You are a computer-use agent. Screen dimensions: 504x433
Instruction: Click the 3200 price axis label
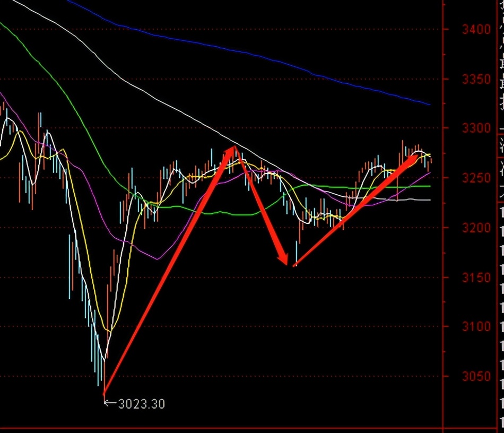pyautogui.click(x=476, y=228)
